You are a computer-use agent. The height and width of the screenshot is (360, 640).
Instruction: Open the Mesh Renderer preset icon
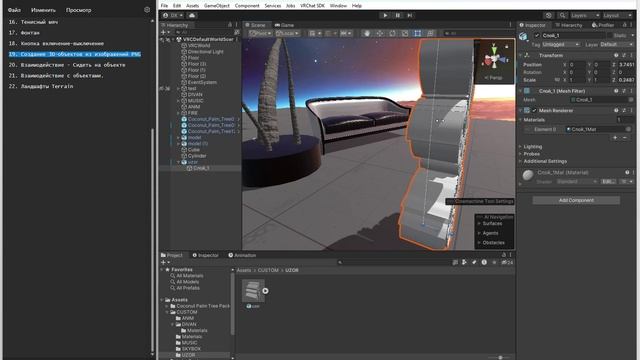coord(623,110)
